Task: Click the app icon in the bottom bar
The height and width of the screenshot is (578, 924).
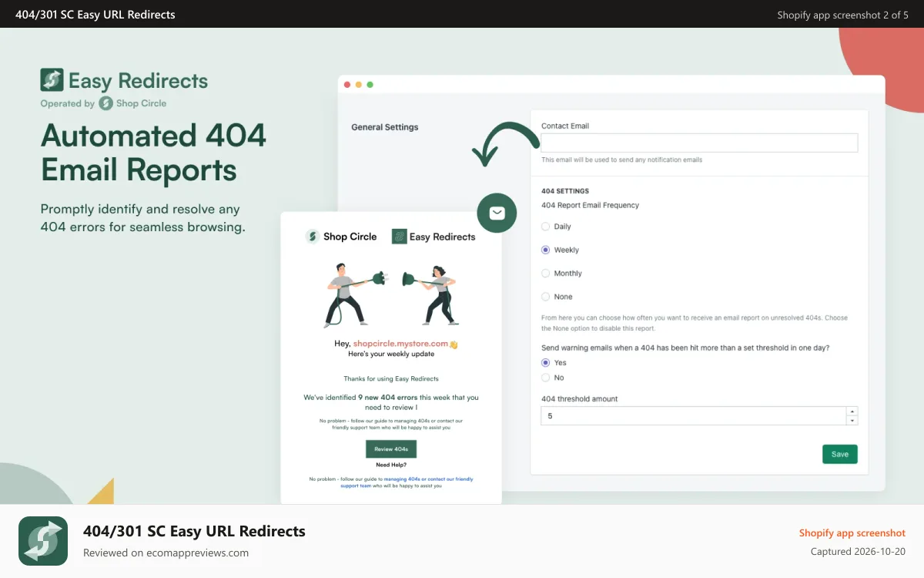Action: pyautogui.click(x=43, y=541)
